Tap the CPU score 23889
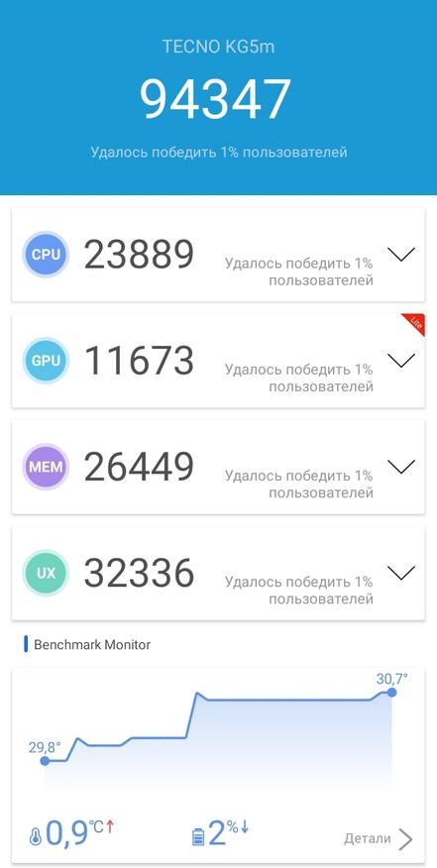437x868 pixels. tap(139, 255)
